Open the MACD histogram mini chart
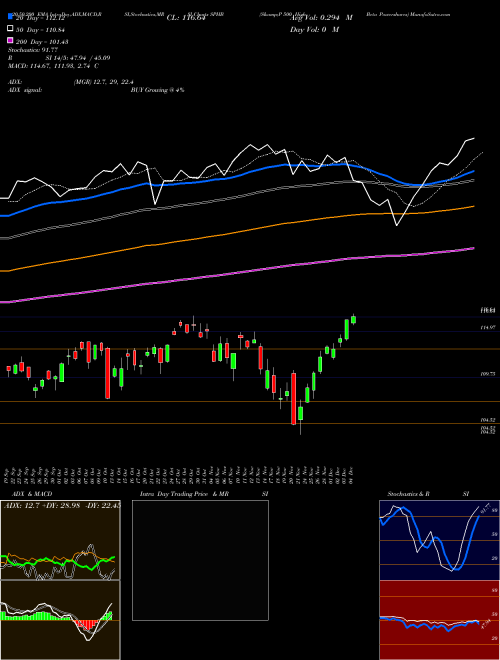The image size is (500, 660). 60,620
